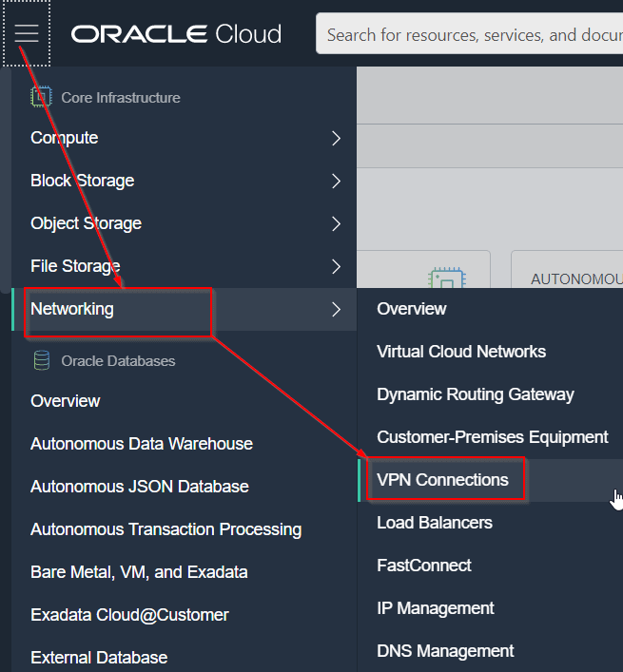
Task: Open Autonomous Data Warehouse
Action: point(142,444)
